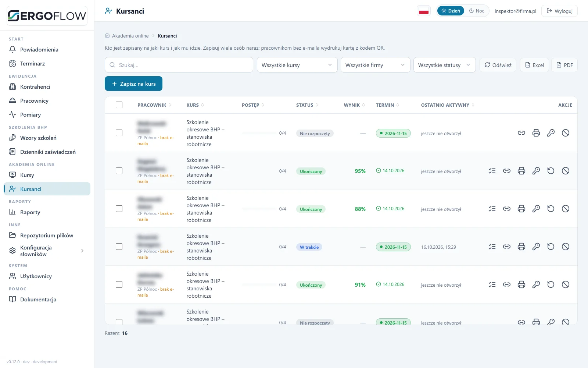The width and height of the screenshot is (588, 368).
Task: Expand the Wszystkie statusy filter
Action: [x=444, y=65]
